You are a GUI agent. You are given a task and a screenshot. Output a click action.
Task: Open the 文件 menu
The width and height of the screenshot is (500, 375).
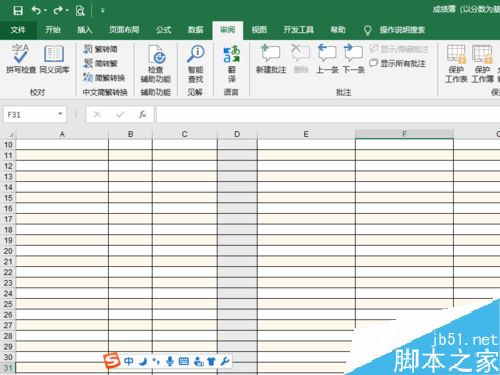tap(18, 30)
